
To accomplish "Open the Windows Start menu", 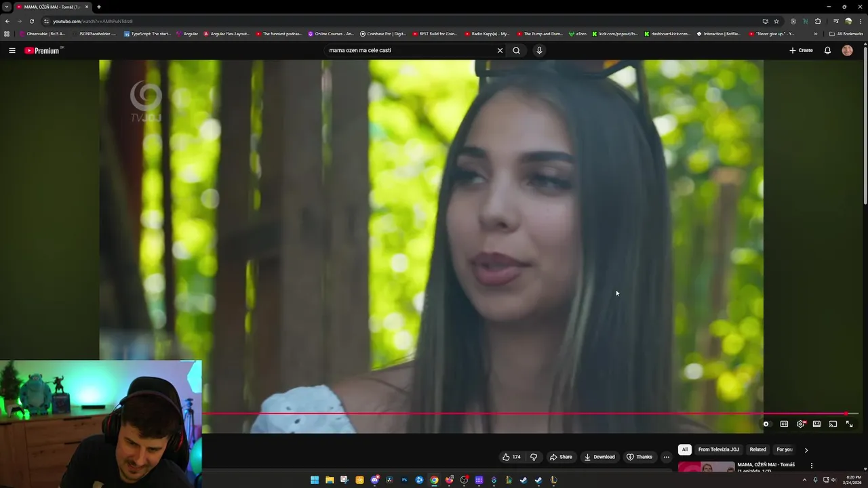I will click(x=315, y=480).
